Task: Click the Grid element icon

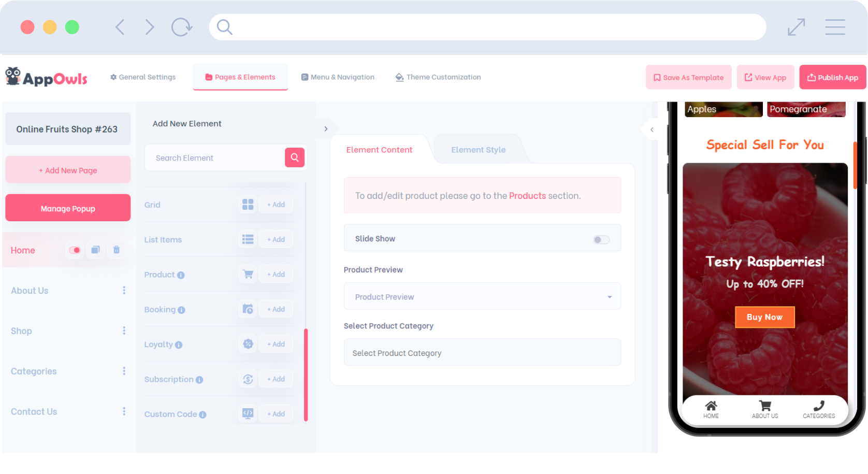Action: tap(248, 205)
